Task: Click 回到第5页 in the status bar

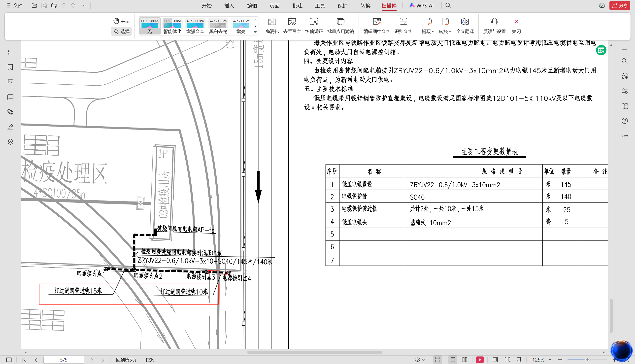Action: pyautogui.click(x=126, y=360)
